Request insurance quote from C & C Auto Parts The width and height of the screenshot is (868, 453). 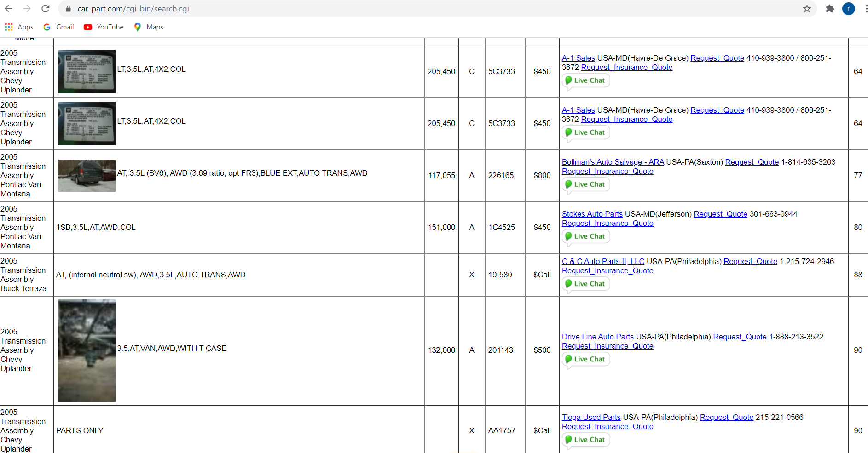tap(608, 270)
